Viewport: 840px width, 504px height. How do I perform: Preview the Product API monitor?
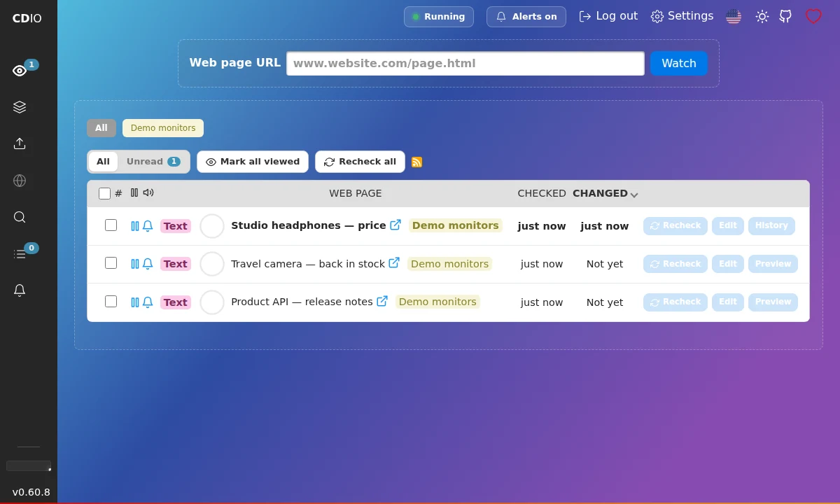(x=773, y=302)
